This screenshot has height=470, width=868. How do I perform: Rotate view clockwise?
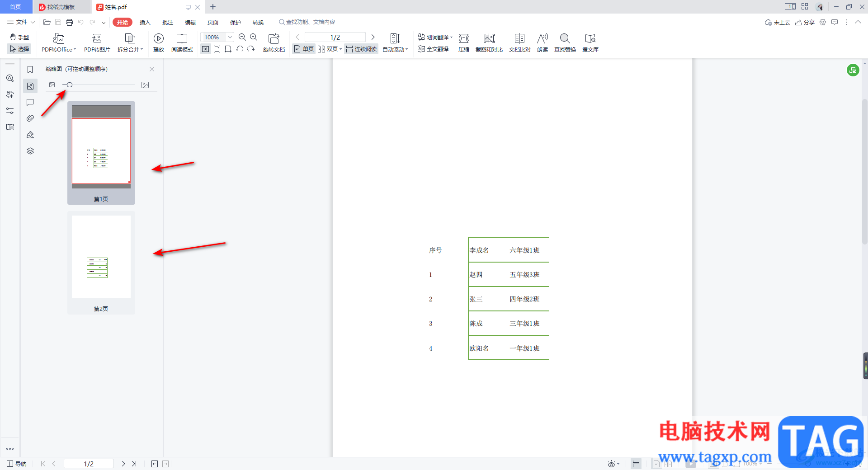click(x=251, y=49)
